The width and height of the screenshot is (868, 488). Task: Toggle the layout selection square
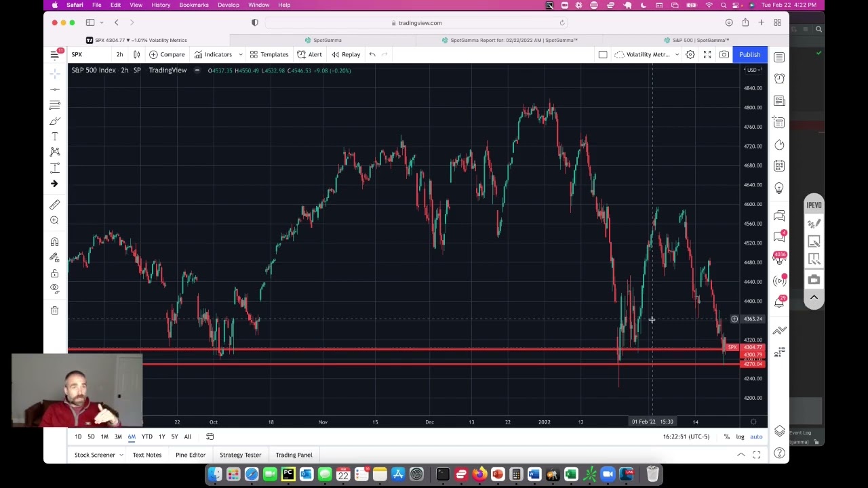(603, 54)
